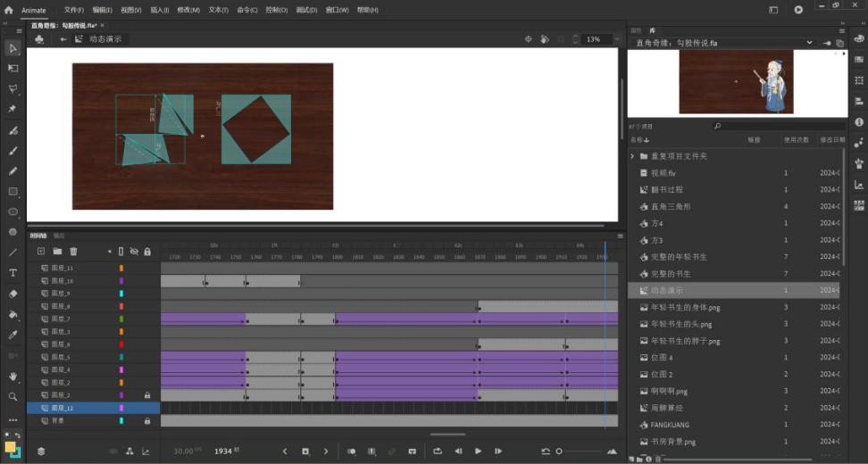Viewport: 868px width, 464px height.
Task: Click the fill color swatch
Action: click(11, 447)
